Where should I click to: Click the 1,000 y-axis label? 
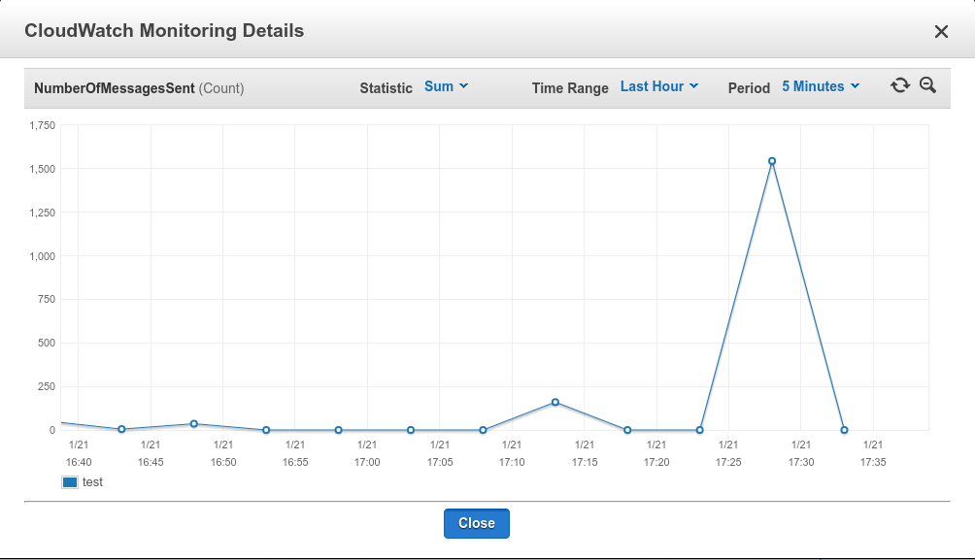click(x=43, y=256)
